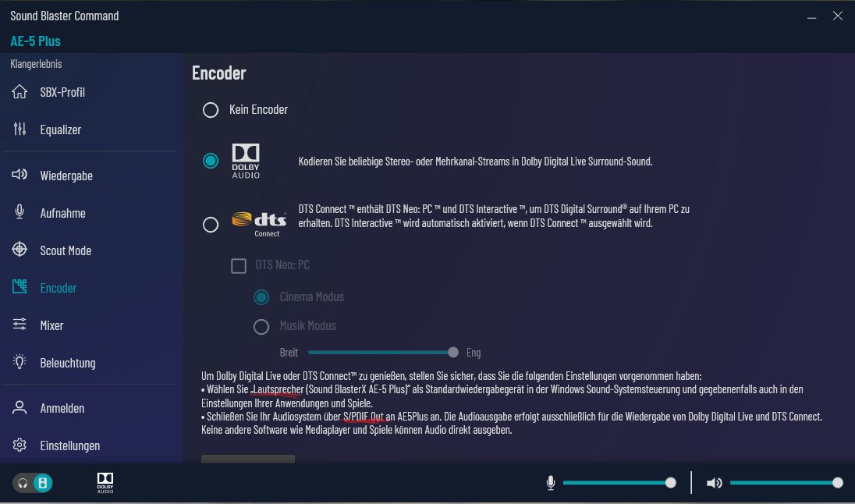Mute the speaker volume icon

[x=715, y=483]
